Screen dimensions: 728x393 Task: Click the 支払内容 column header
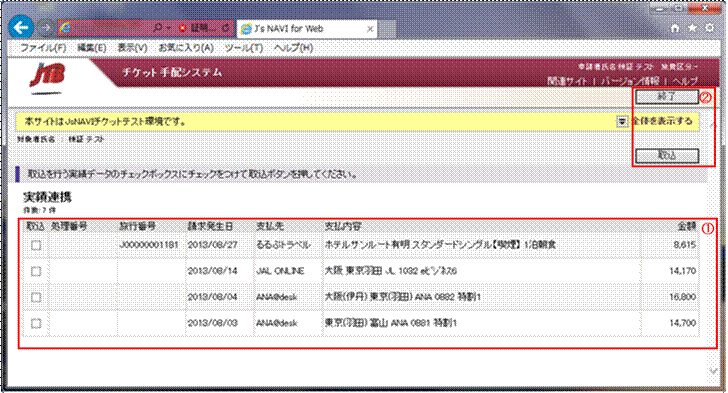(343, 226)
